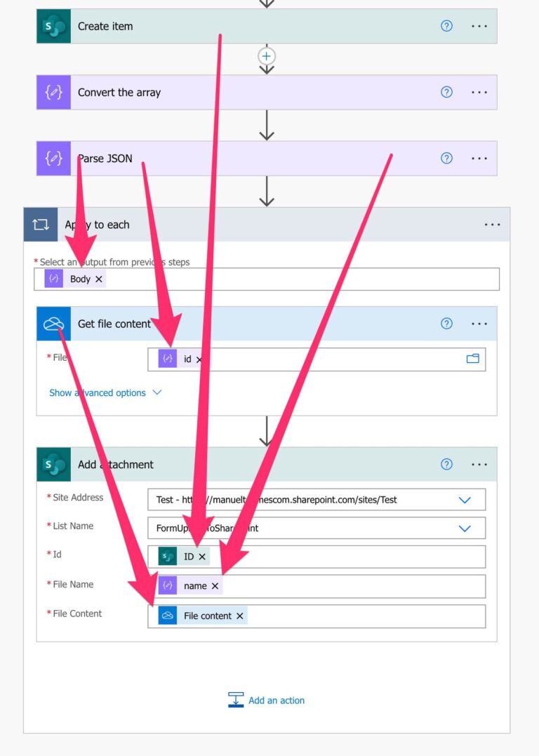Select the Parse JSON action icon
This screenshot has width=539, height=756.
(x=53, y=158)
